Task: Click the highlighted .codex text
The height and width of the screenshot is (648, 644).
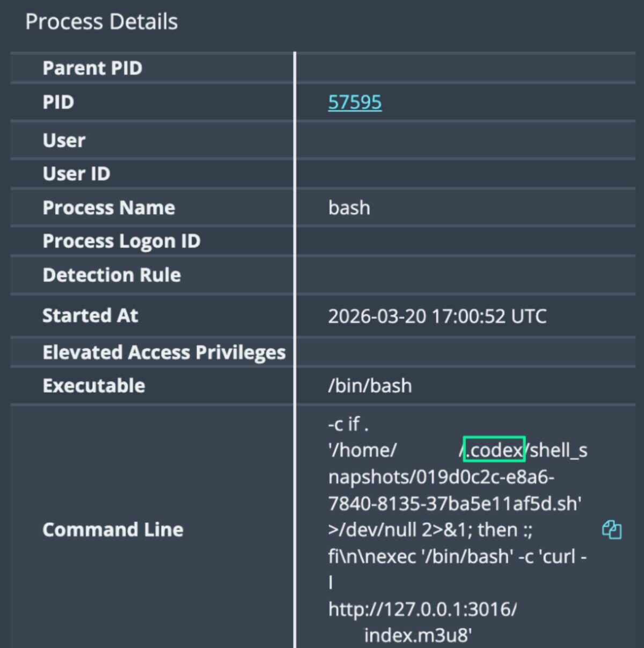Action: click(494, 450)
